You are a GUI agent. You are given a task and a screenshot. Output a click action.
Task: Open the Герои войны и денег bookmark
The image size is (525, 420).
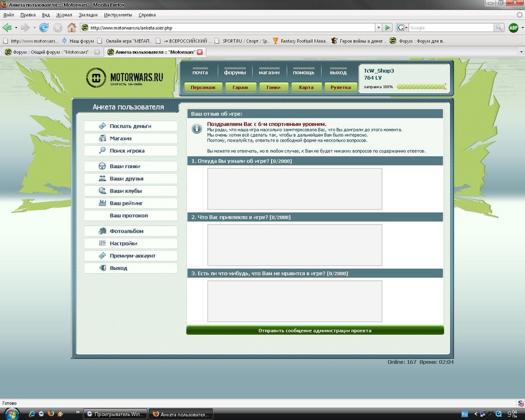(358, 41)
